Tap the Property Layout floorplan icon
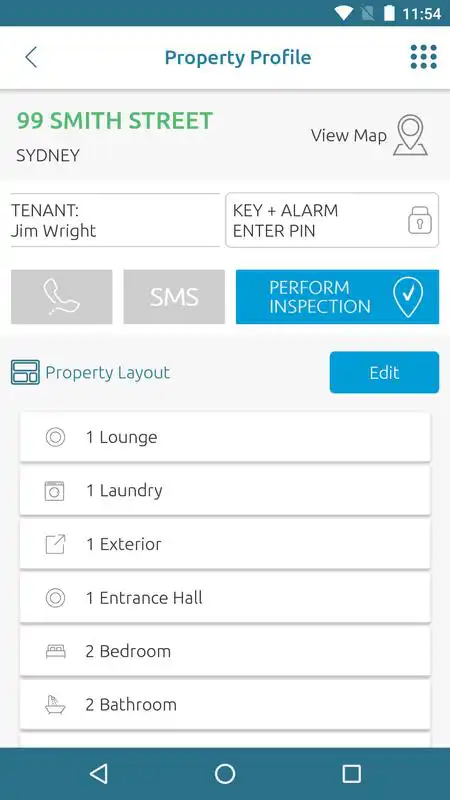 25,372
